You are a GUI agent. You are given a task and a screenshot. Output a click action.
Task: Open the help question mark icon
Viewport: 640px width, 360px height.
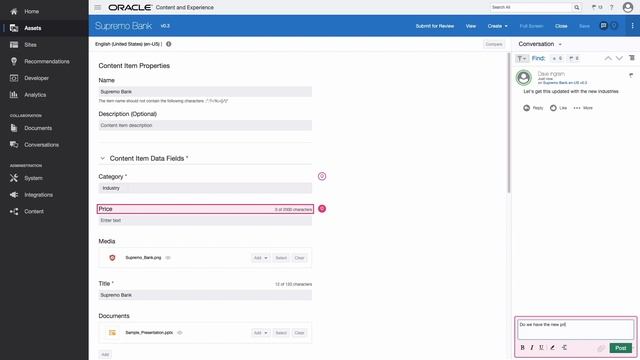tap(611, 7)
